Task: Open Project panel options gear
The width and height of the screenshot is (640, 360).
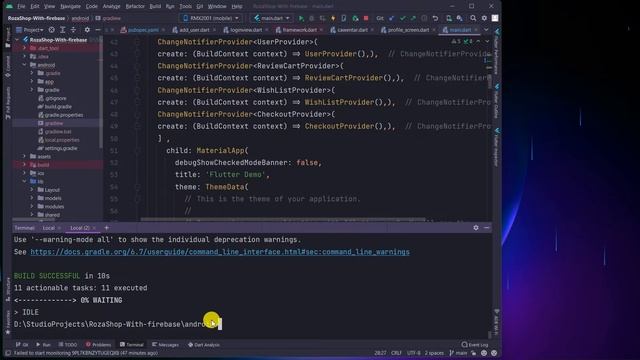Action: pyautogui.click(x=87, y=30)
